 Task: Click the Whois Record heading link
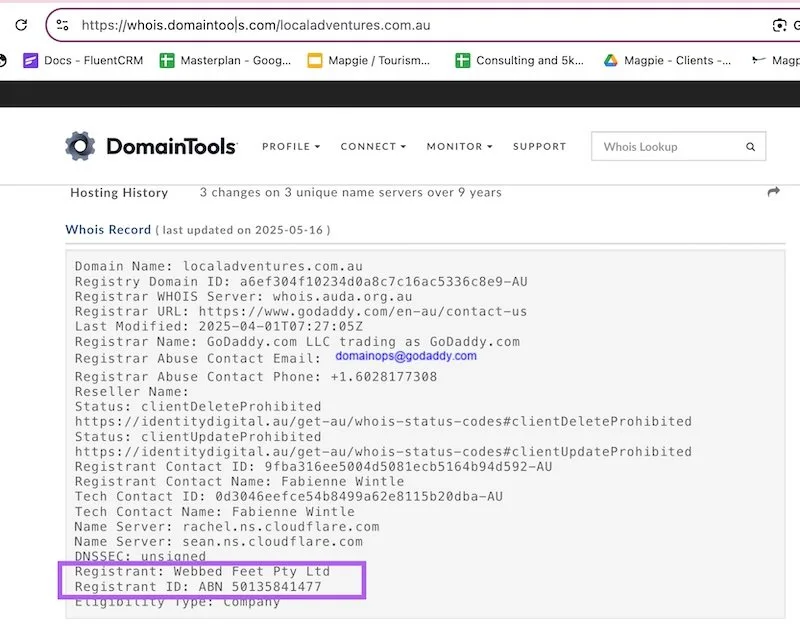click(x=108, y=229)
